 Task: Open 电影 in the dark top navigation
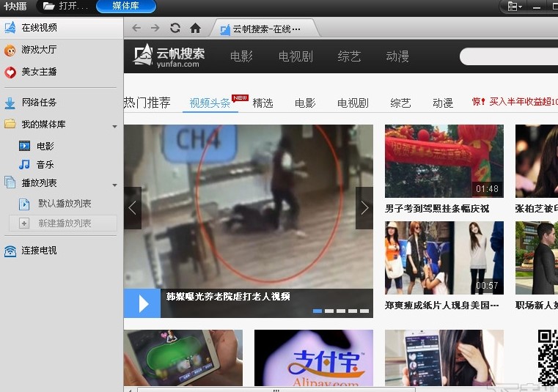tap(241, 56)
